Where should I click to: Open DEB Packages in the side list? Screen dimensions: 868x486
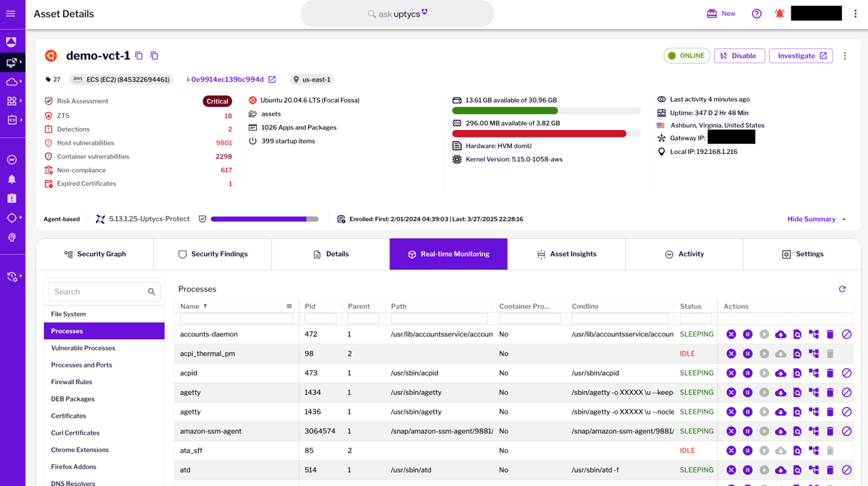[104, 399]
